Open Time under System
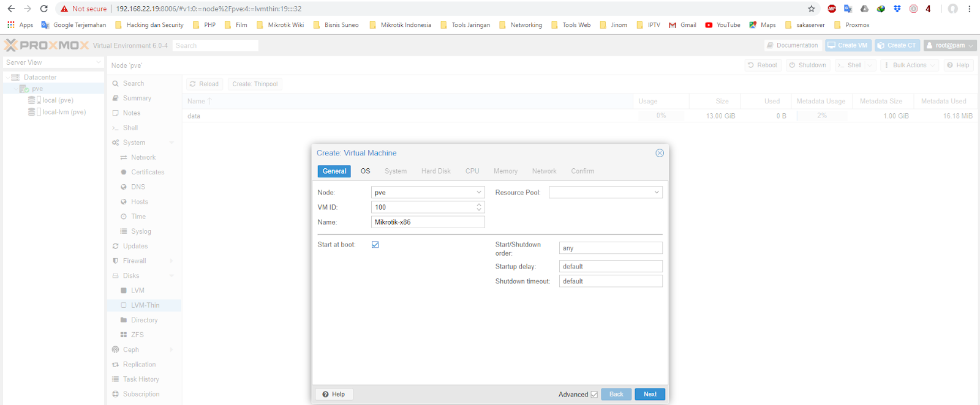Image resolution: width=980 pixels, height=405 pixels. tap(138, 217)
